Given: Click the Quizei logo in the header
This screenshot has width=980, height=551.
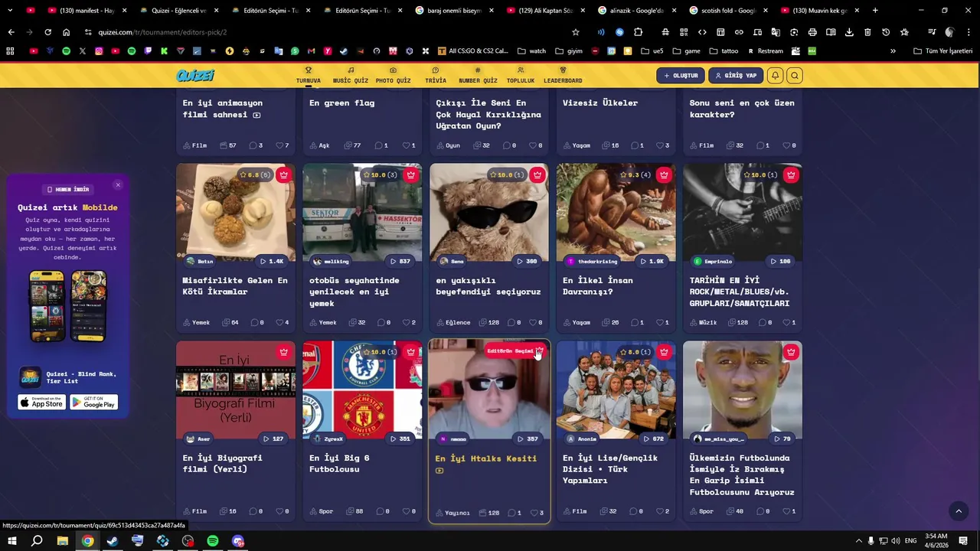Looking at the screenshot, I should pos(195,75).
